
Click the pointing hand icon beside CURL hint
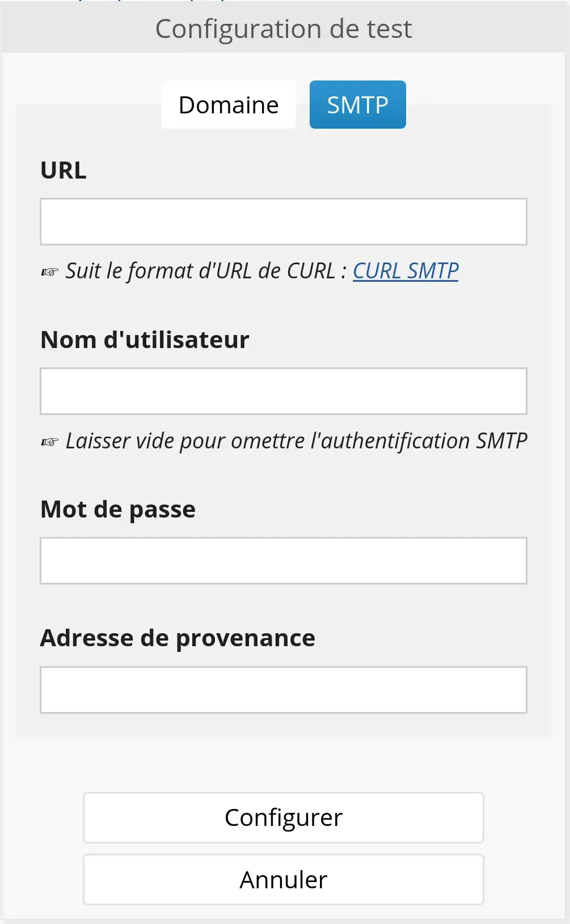click(x=50, y=272)
